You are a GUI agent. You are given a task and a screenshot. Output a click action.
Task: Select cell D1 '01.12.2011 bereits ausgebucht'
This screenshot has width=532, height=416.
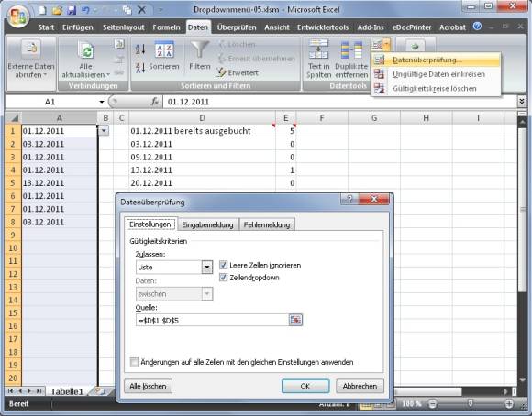[202, 131]
